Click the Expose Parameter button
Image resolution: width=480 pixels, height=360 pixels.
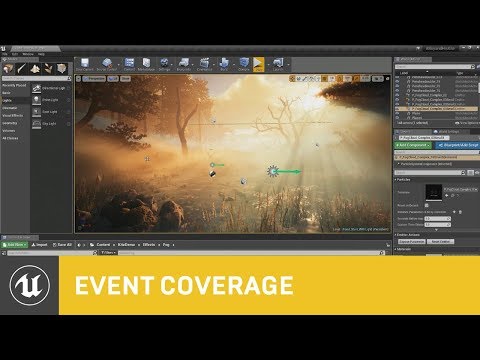412,241
